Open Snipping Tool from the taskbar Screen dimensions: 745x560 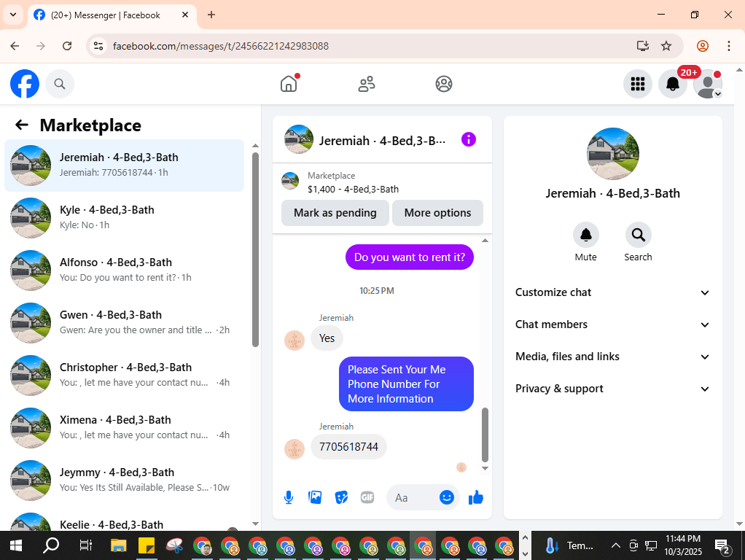[x=174, y=545]
